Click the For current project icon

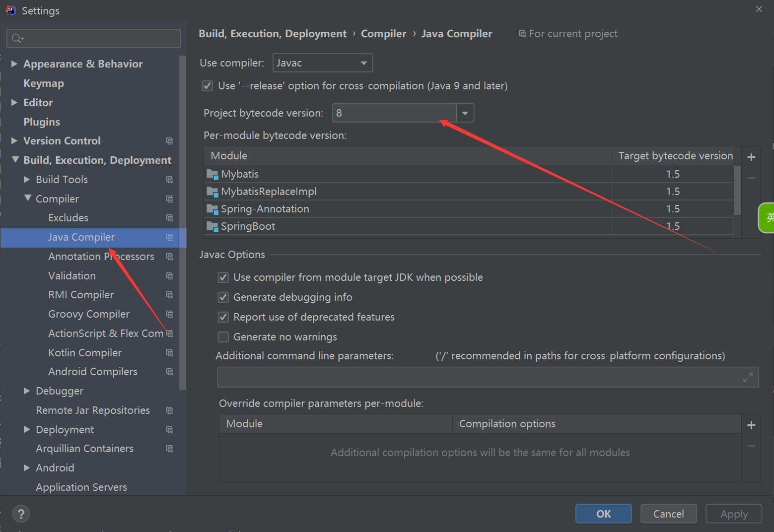(x=522, y=34)
